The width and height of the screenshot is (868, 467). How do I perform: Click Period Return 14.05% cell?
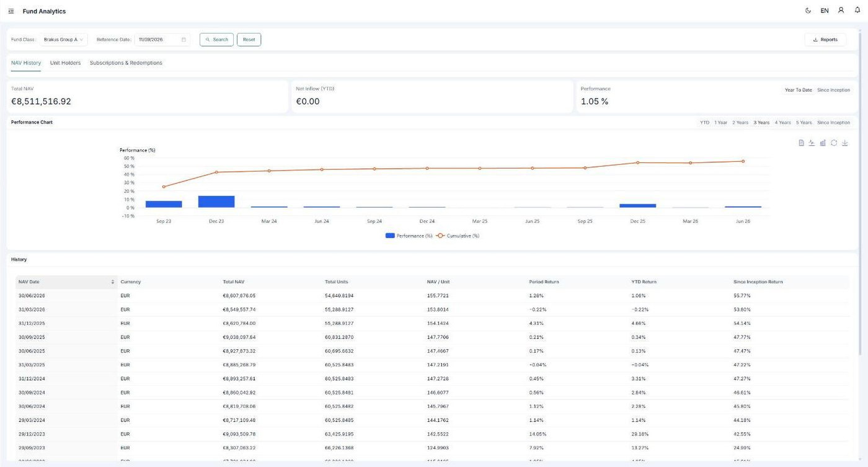pyautogui.click(x=537, y=434)
